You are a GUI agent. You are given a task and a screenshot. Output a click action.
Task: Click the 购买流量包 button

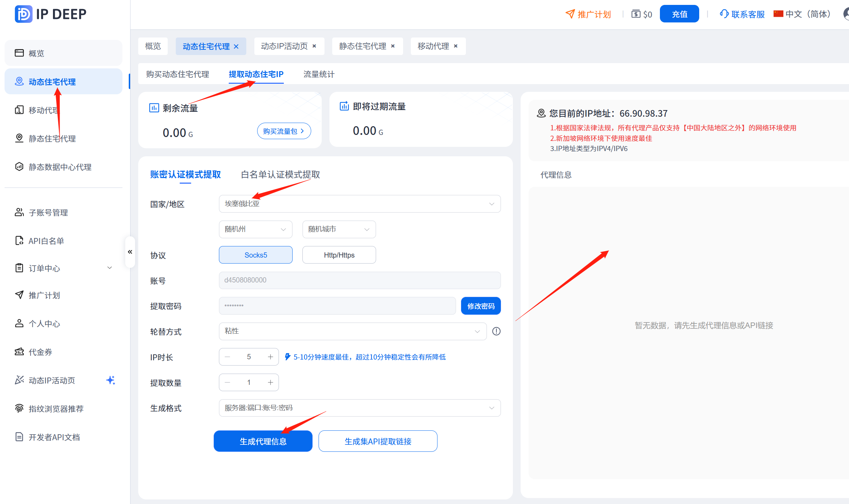point(284,131)
